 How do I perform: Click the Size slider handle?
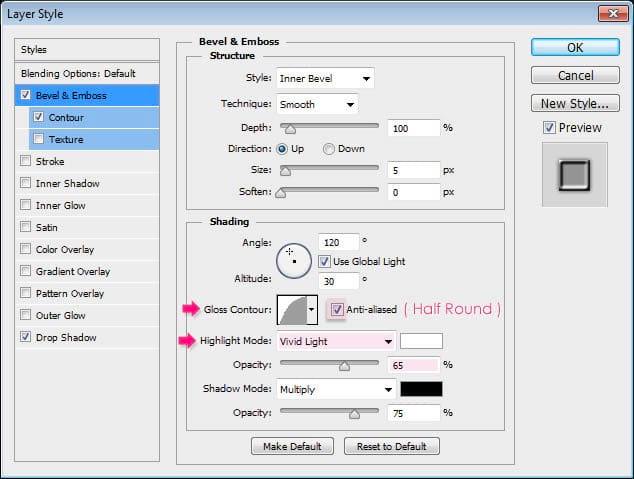click(285, 171)
